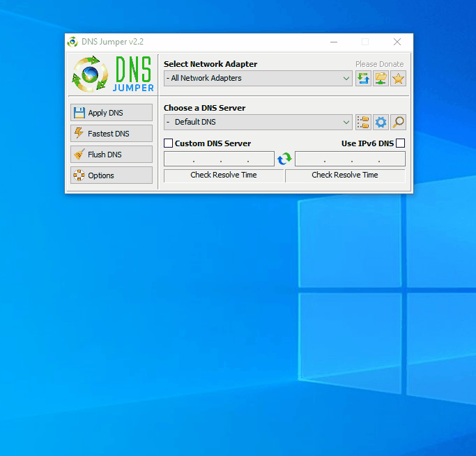Toggle the Use IPv6 DNS checkbox
The image size is (476, 456).
[400, 143]
